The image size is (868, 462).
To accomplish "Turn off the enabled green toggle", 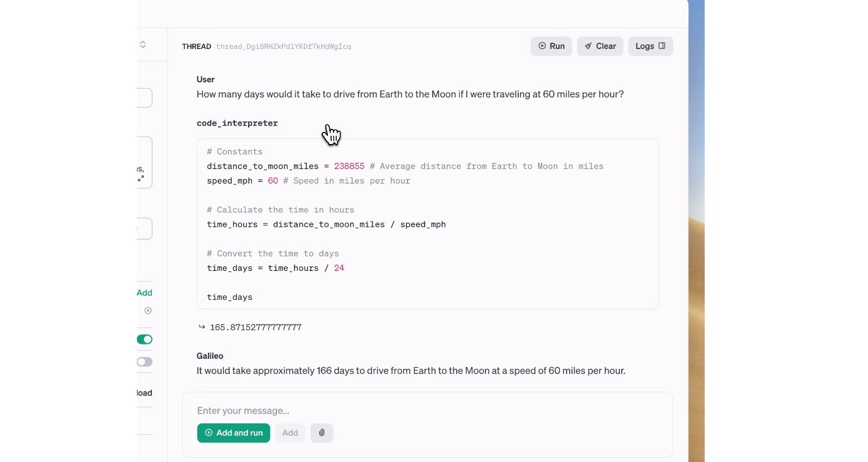I will [144, 339].
